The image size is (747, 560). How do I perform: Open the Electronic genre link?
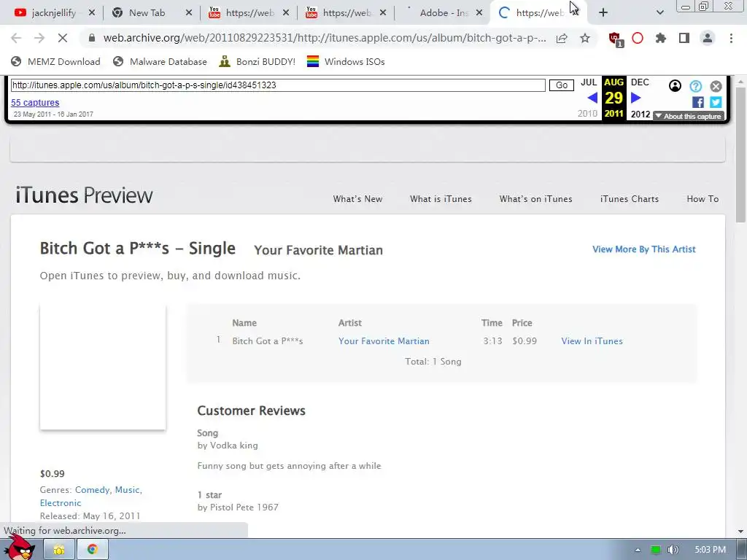61,503
